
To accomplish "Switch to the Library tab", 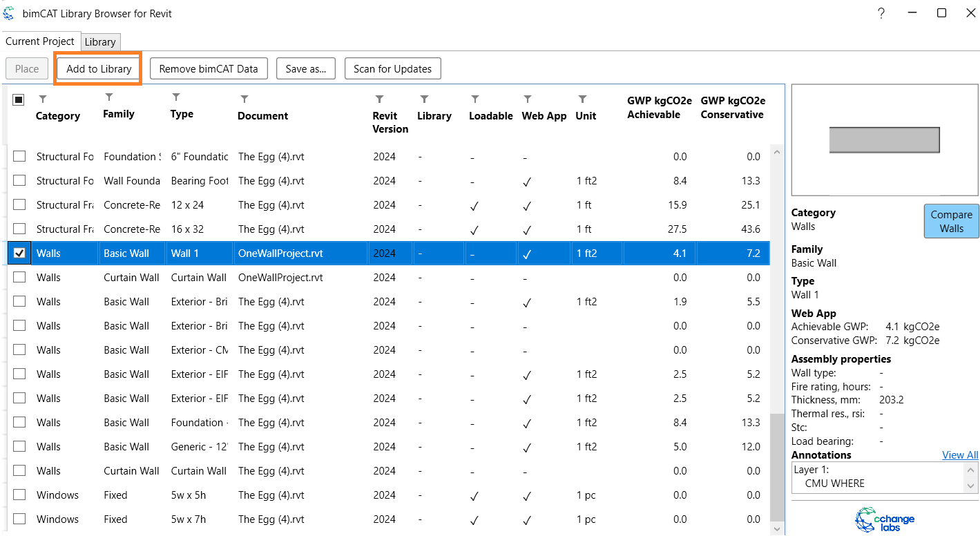I will click(x=100, y=42).
